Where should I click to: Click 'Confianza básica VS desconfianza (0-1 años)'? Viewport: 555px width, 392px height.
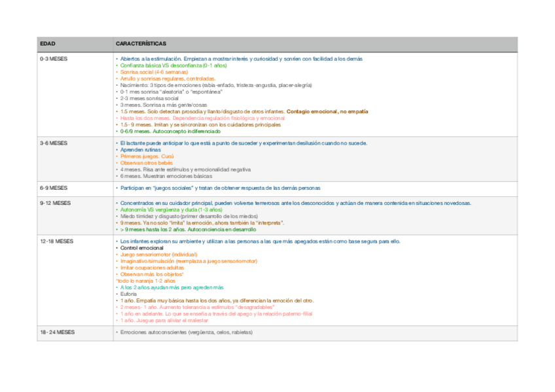click(x=173, y=65)
